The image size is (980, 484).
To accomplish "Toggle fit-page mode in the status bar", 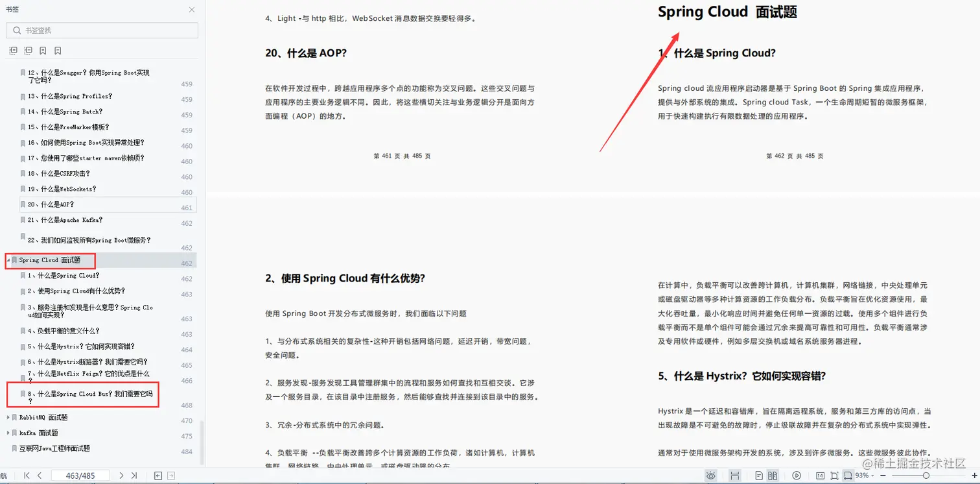I will tap(834, 474).
